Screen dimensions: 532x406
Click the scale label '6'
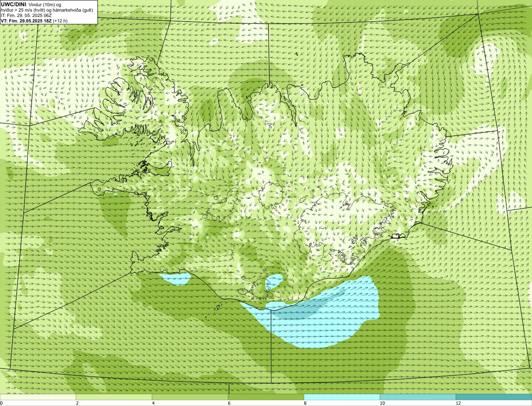click(229, 403)
